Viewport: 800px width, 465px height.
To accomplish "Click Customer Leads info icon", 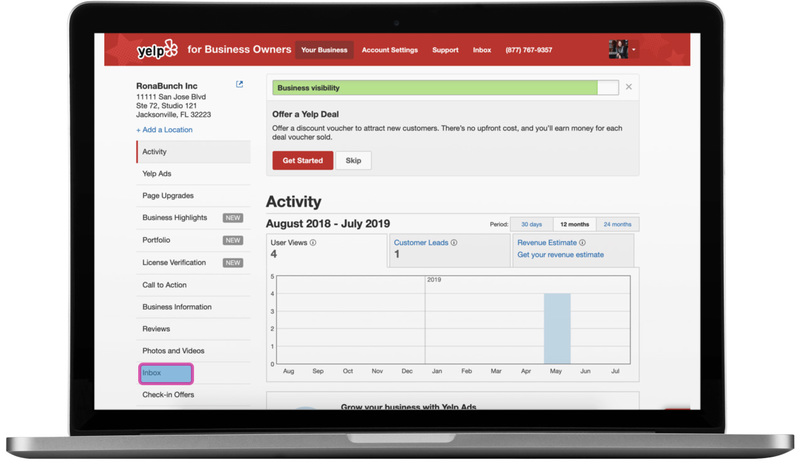I will coord(454,242).
